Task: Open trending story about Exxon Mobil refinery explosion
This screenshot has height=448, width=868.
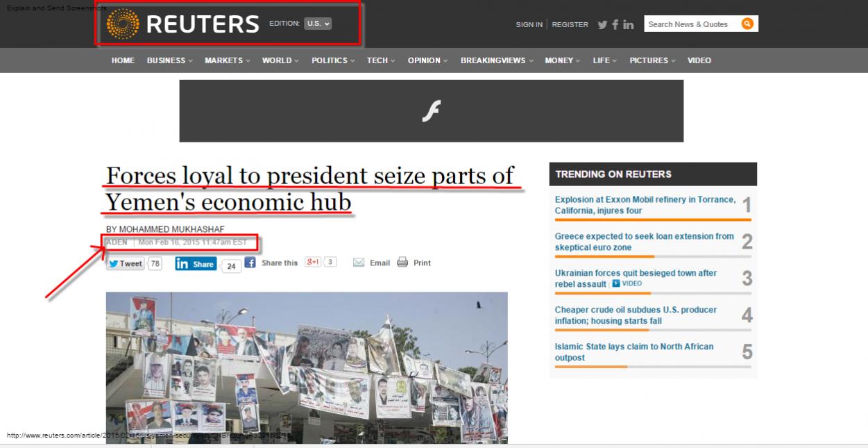Action: pyautogui.click(x=645, y=205)
